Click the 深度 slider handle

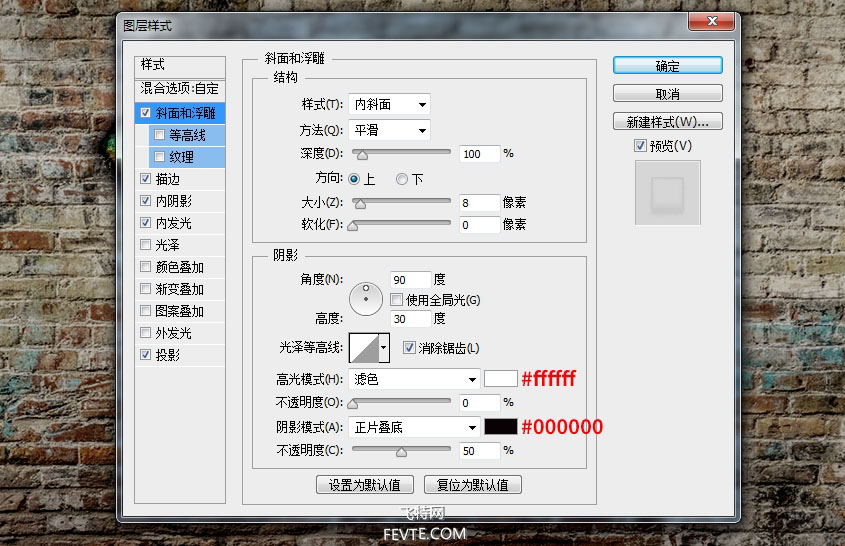point(362,155)
